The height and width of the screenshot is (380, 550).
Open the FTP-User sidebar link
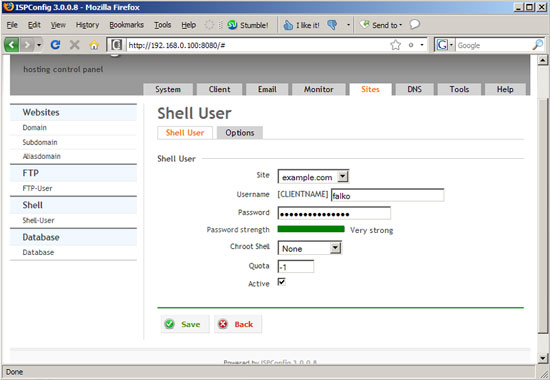click(x=37, y=188)
